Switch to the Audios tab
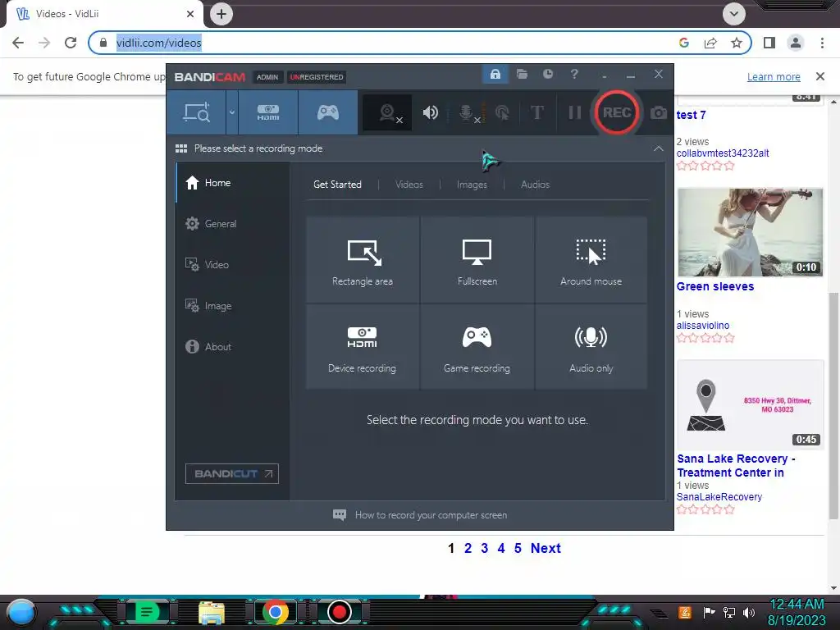 tap(535, 185)
